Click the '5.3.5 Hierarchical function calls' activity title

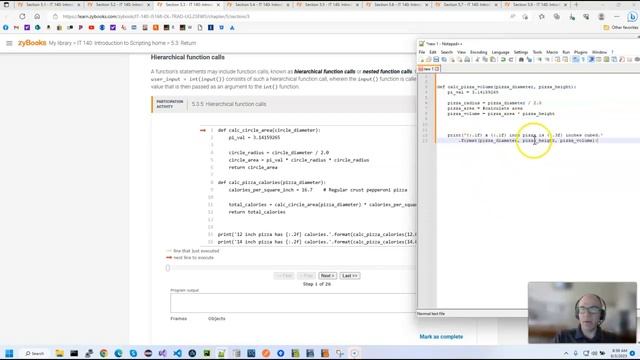point(229,104)
